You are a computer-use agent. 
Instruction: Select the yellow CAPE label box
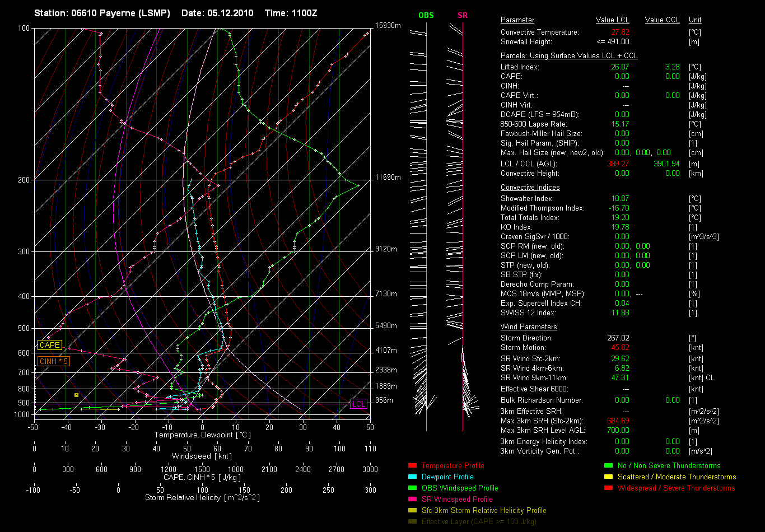click(50, 346)
